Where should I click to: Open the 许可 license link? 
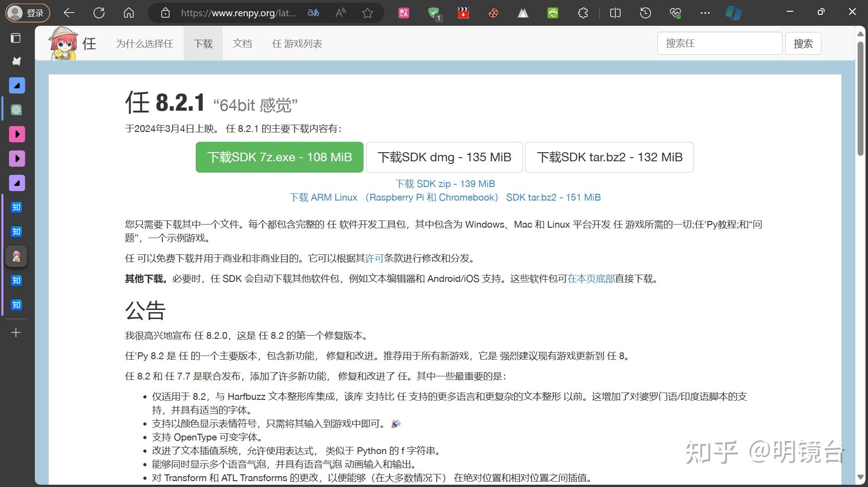(x=374, y=258)
